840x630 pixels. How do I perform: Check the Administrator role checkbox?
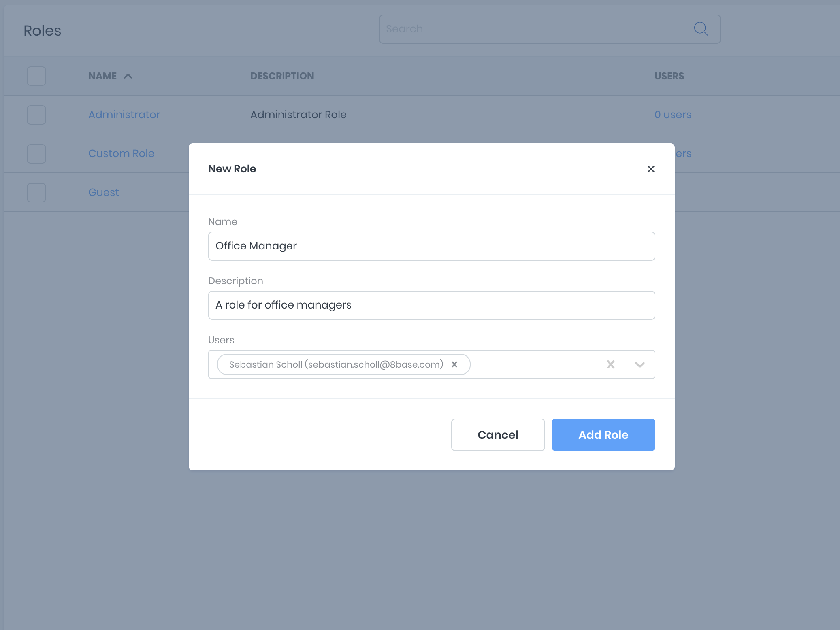36,115
